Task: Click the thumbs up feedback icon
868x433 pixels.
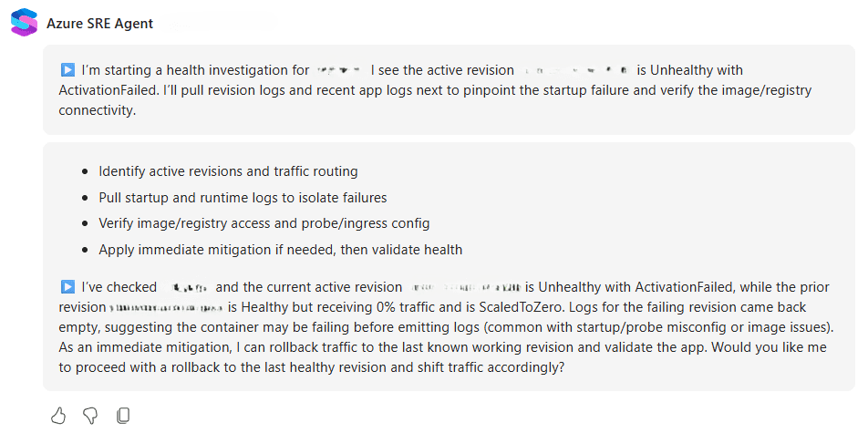Action: (58, 416)
